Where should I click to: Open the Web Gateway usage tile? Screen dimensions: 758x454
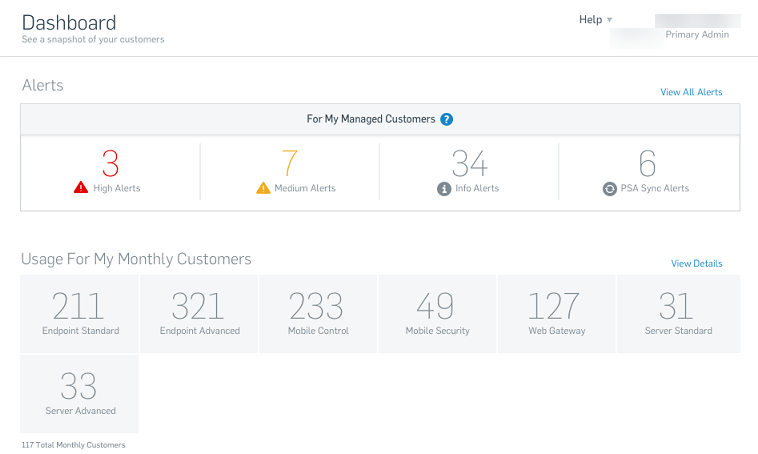click(556, 313)
